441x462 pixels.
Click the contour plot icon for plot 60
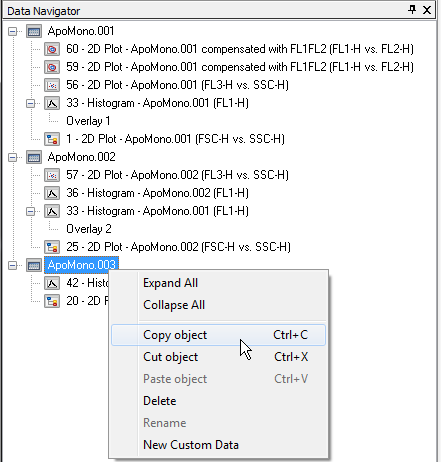(52, 50)
